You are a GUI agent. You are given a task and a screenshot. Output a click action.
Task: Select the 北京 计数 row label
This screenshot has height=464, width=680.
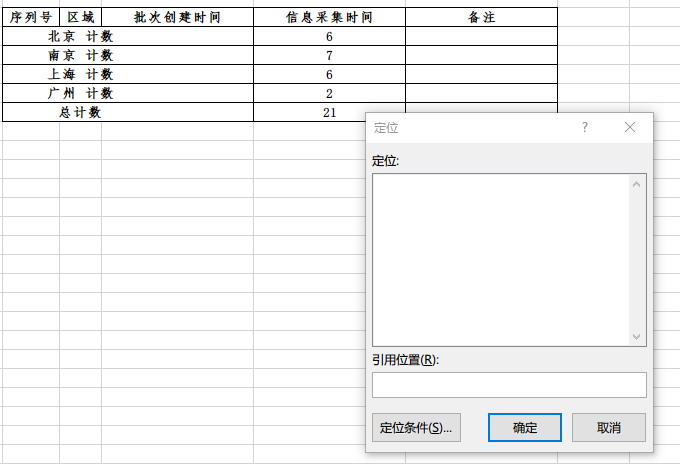[x=81, y=36]
